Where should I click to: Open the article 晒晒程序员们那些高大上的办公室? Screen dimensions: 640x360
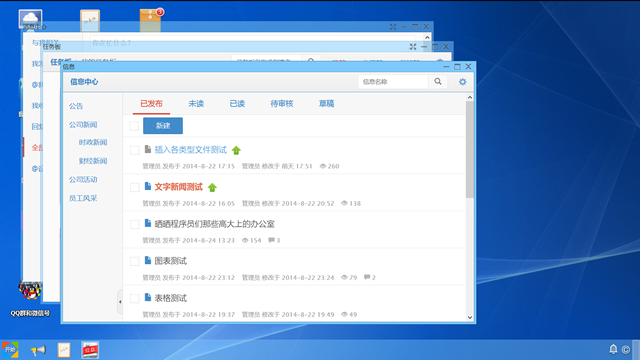[x=214, y=224]
